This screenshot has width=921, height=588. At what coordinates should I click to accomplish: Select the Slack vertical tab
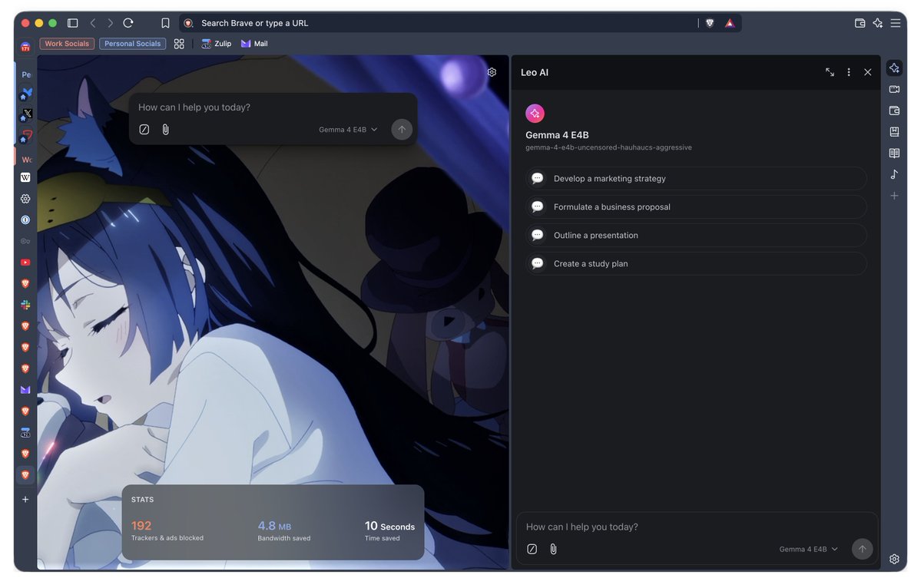click(25, 305)
